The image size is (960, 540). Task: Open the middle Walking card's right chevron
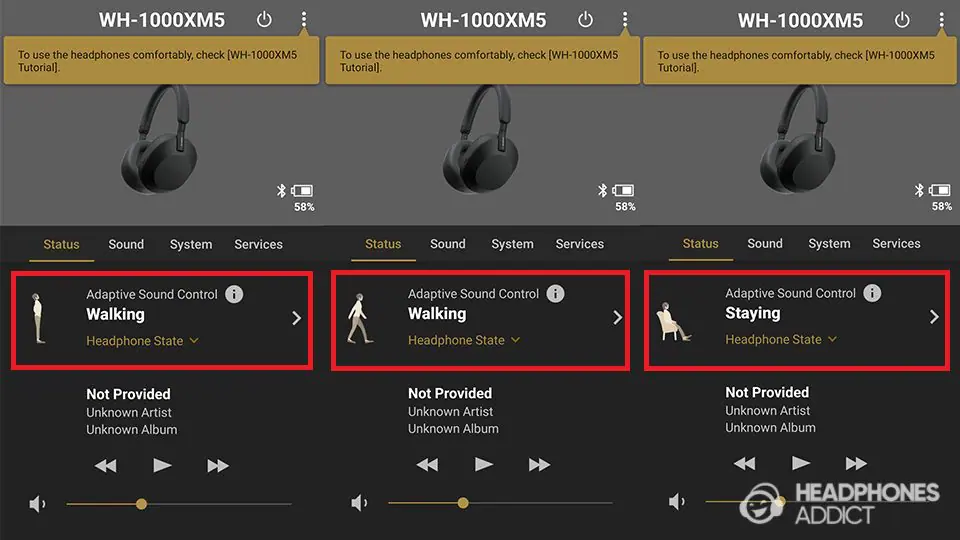617,317
